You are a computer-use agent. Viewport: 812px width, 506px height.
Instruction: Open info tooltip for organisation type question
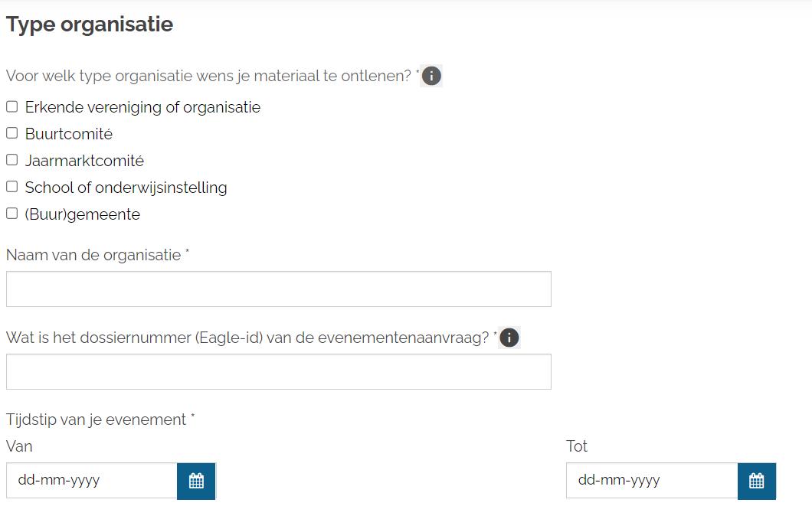[432, 77]
